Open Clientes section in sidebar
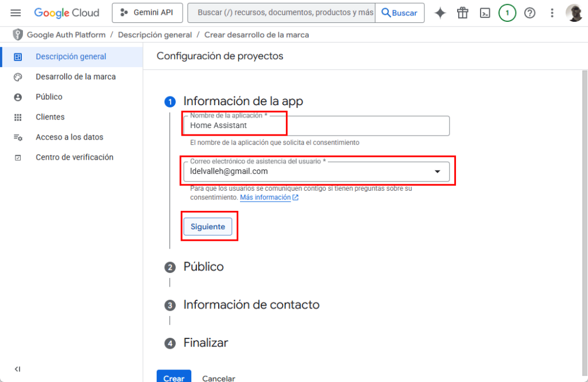Image resolution: width=588 pixels, height=382 pixels. pyautogui.click(x=50, y=117)
